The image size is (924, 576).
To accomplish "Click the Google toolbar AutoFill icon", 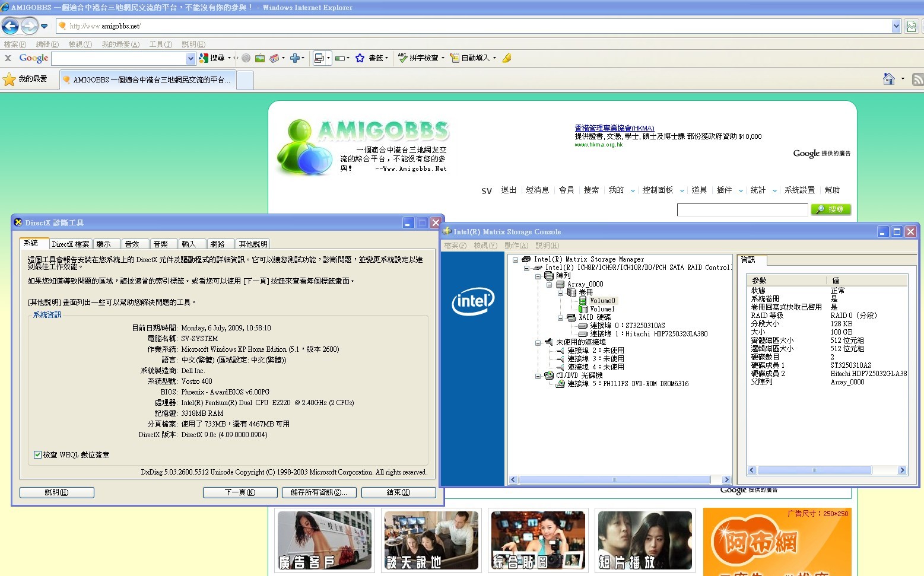I will pyautogui.click(x=455, y=58).
